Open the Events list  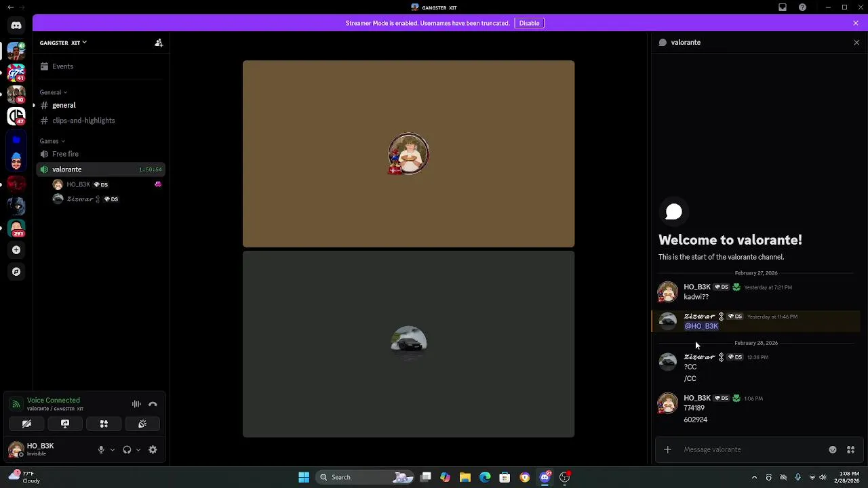(x=102, y=66)
